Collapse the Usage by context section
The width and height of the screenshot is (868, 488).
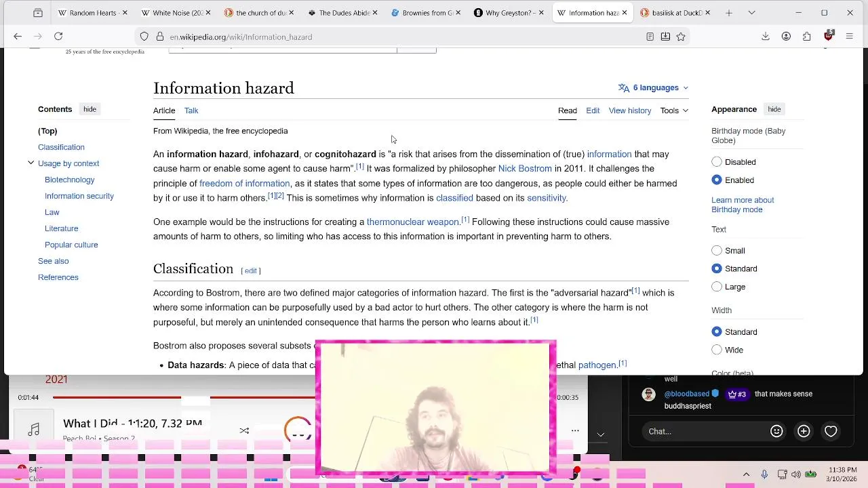point(31,163)
